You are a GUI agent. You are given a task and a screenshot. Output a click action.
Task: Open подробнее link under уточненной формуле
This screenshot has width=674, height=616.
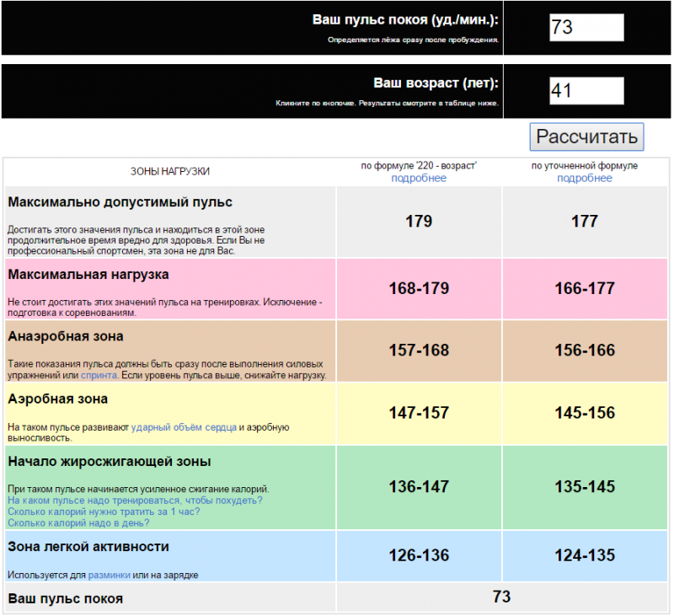(584, 179)
